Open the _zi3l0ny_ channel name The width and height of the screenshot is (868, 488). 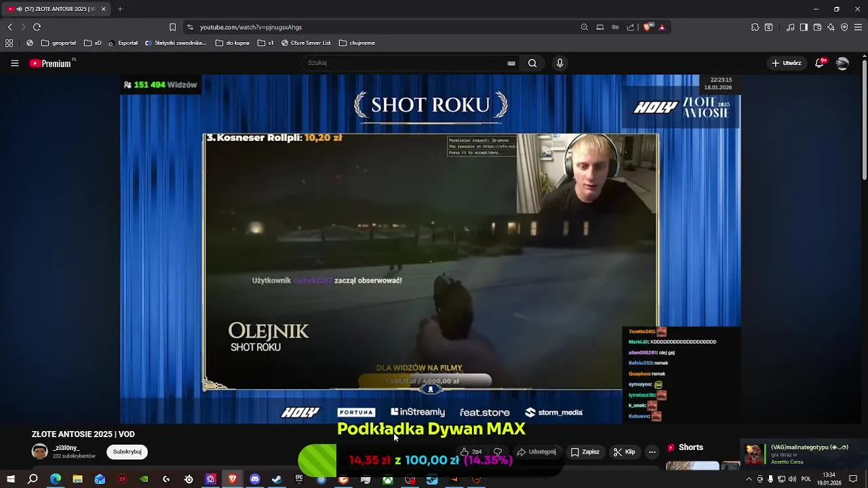(66, 448)
